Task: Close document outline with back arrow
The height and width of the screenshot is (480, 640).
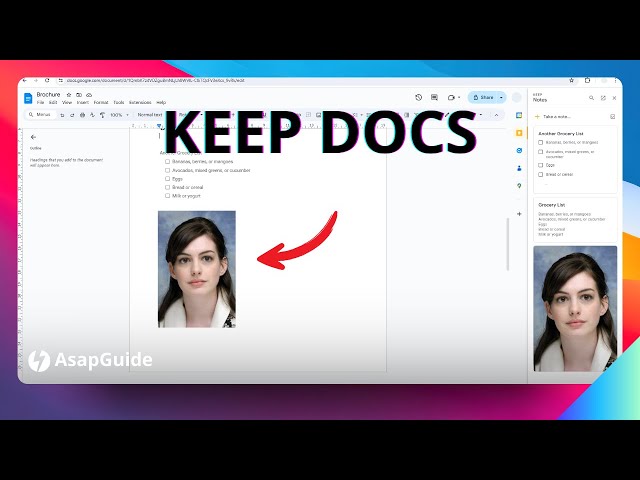Action: (33, 137)
